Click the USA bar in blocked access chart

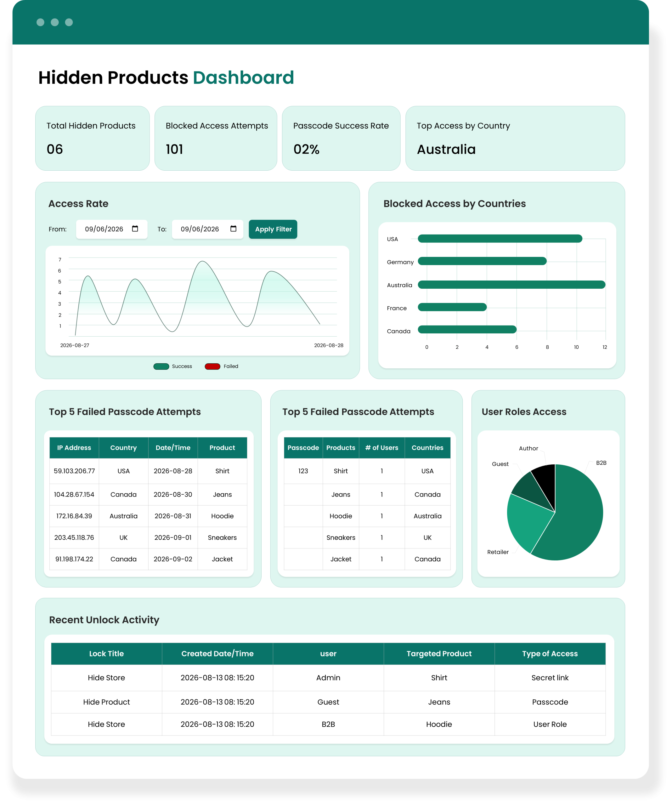tap(500, 239)
